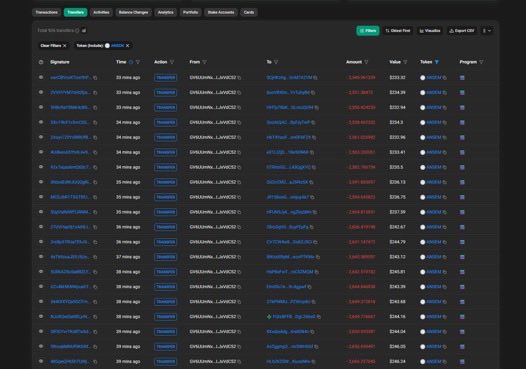This screenshot has width=526, height=369.
Task: Open program icon in the $233.32 row
Action: point(462,77)
